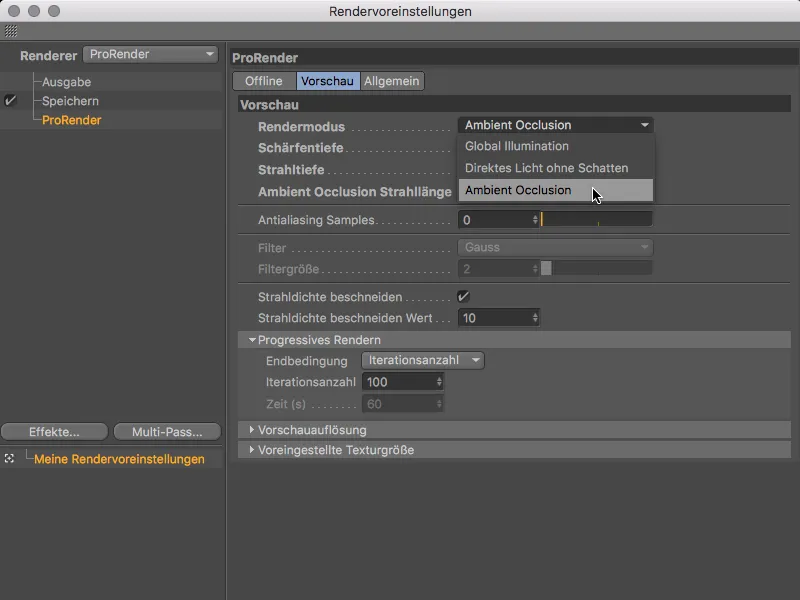Close the Rendervoreinstellungen window
The width and height of the screenshot is (800, 600).
(14, 11)
